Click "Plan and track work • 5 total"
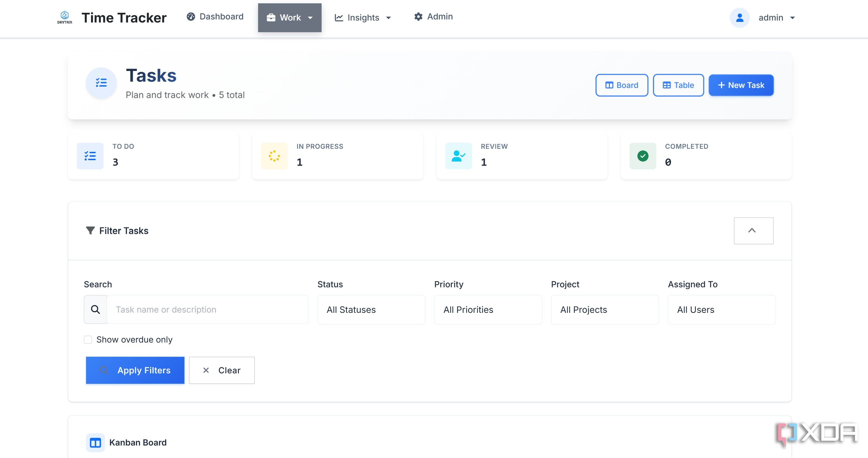The height and width of the screenshot is (458, 868). tap(185, 95)
